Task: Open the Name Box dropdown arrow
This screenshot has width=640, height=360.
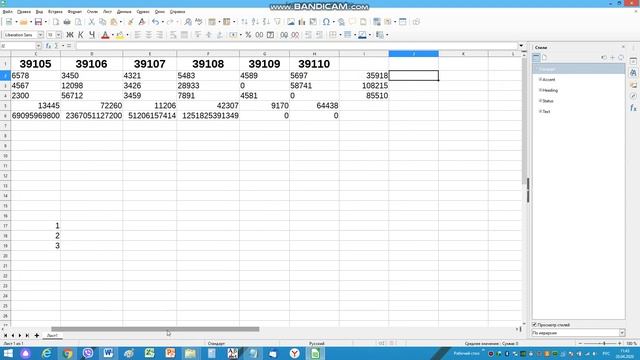Action: [x=38, y=46]
